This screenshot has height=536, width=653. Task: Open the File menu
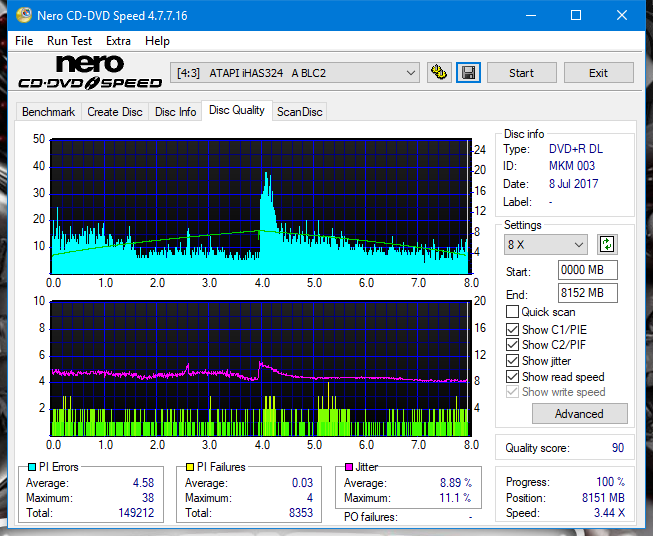(x=24, y=41)
